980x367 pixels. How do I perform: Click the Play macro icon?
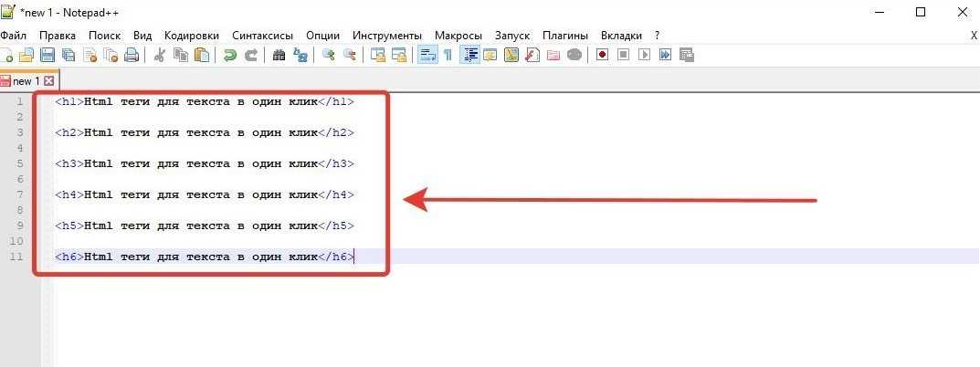tap(644, 55)
